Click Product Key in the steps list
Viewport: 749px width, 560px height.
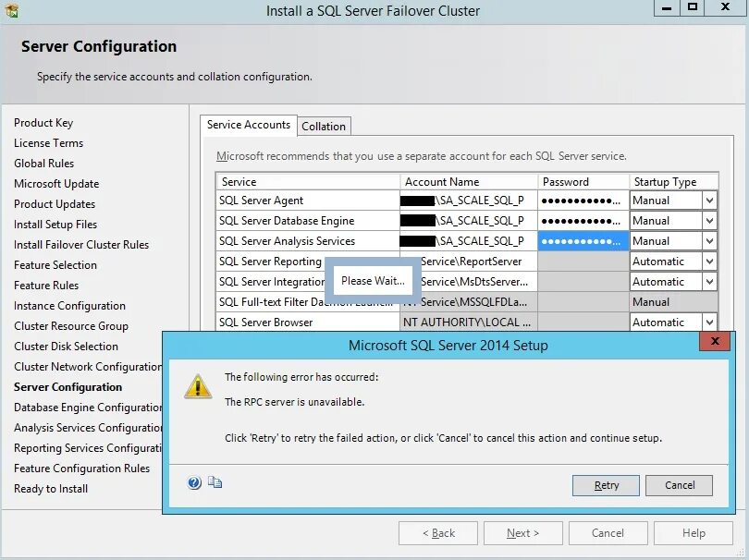click(43, 123)
